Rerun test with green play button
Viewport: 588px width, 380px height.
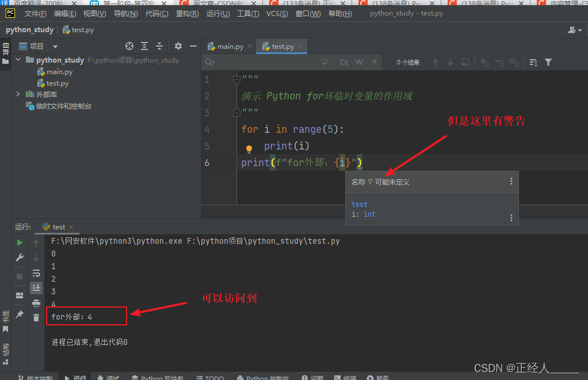[20, 243]
